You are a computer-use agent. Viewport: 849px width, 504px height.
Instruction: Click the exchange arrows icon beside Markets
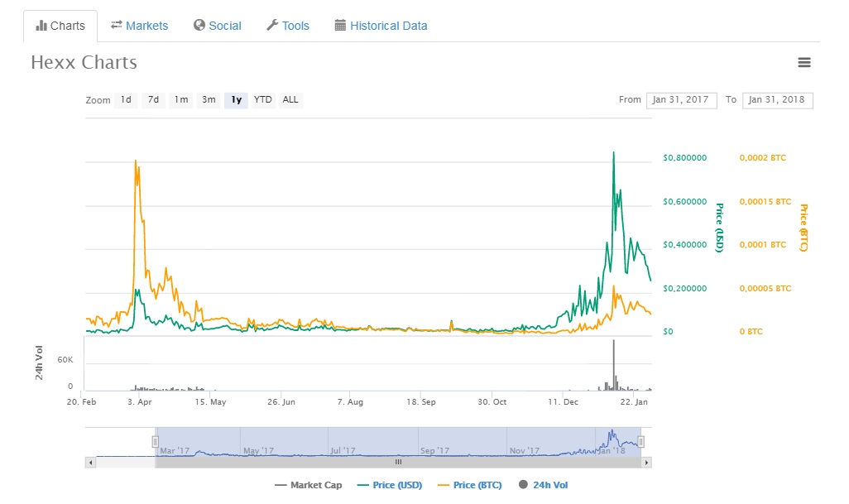point(117,25)
